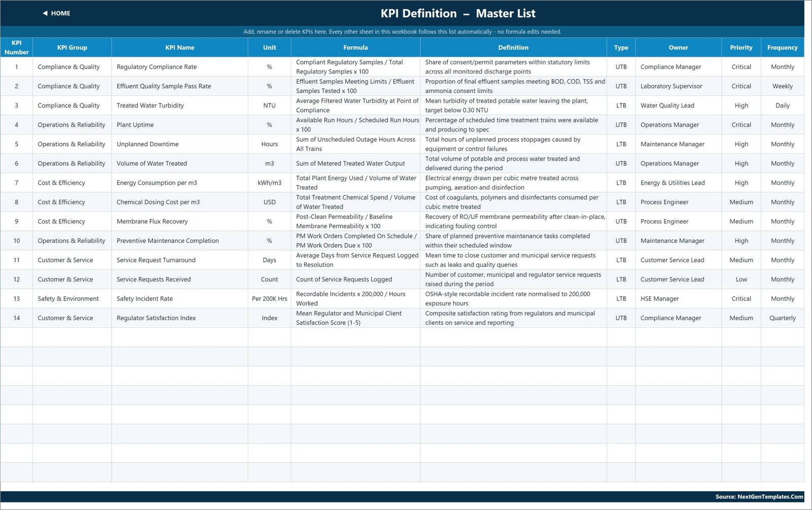Click the kWh/m3 unit cell
812x510 pixels.
pyautogui.click(x=269, y=183)
